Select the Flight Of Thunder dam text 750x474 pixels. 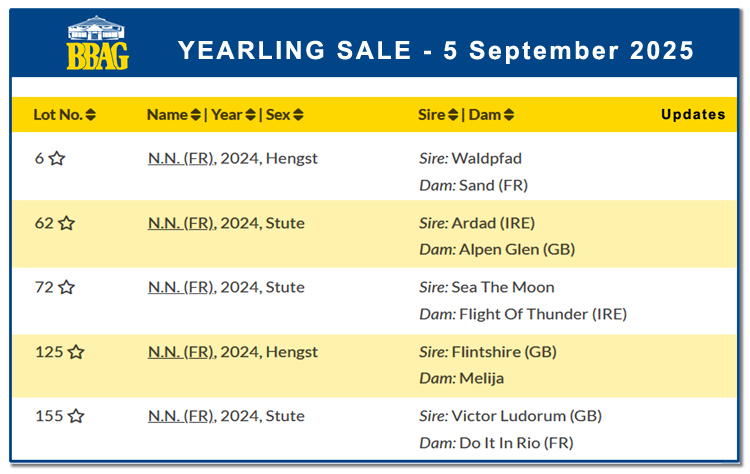(543, 314)
